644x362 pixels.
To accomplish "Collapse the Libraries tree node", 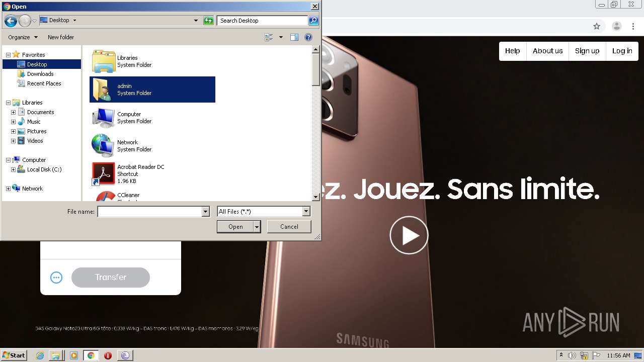I will (8, 103).
